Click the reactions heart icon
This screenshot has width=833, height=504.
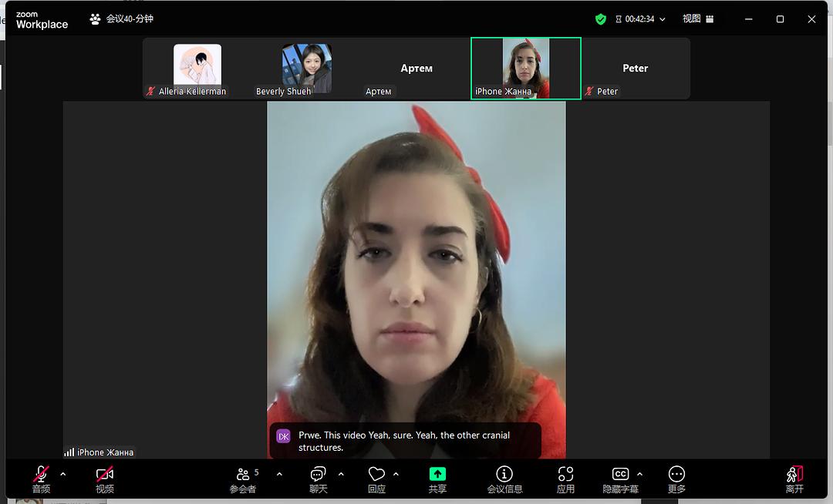(x=376, y=475)
